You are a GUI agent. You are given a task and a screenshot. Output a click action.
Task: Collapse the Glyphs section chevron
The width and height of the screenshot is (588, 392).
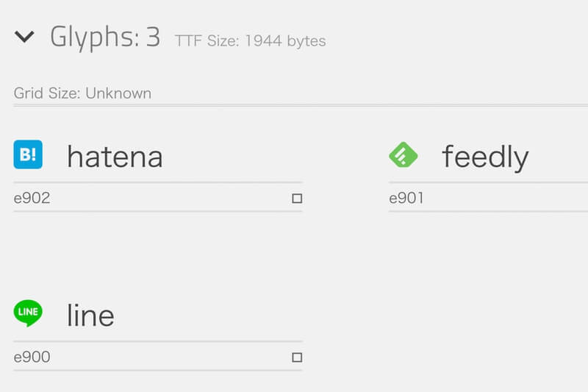click(x=24, y=37)
